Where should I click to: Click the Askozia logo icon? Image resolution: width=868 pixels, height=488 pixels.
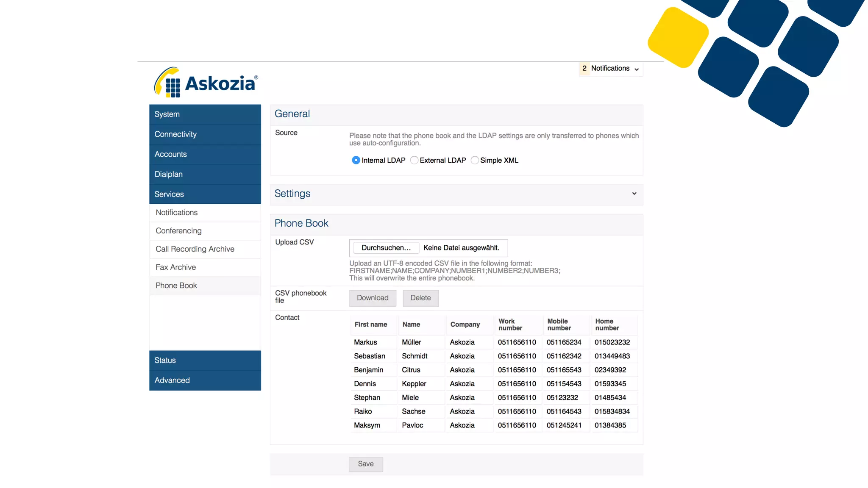pos(168,83)
